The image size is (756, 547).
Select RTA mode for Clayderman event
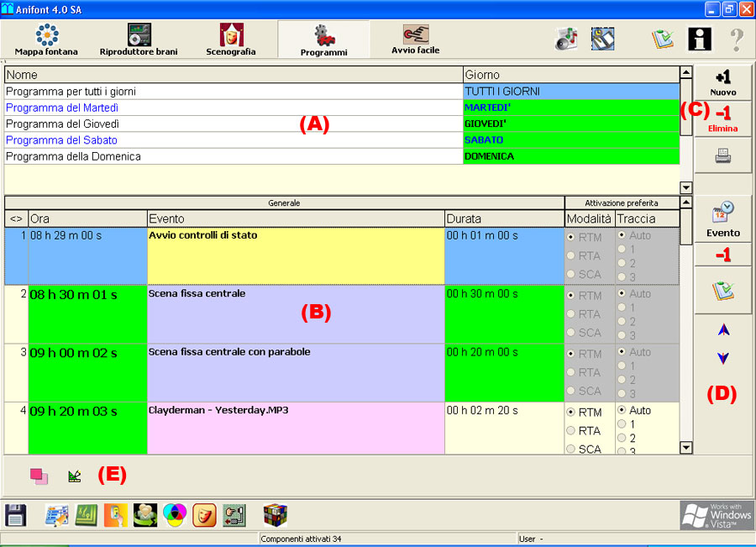click(x=571, y=431)
